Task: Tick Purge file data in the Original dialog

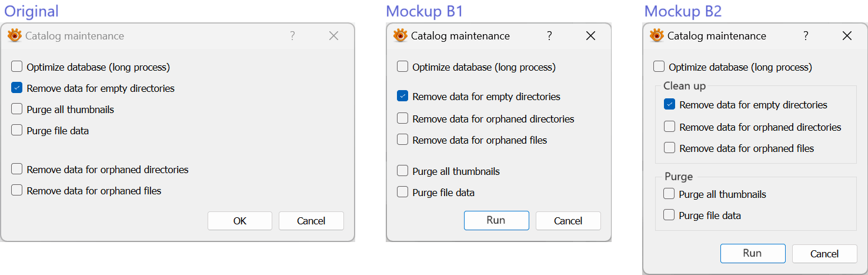Action: (17, 131)
